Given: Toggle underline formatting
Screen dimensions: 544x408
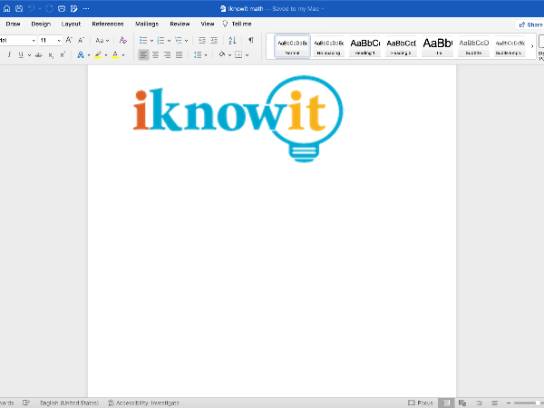Looking at the screenshot, I should [x=21, y=55].
